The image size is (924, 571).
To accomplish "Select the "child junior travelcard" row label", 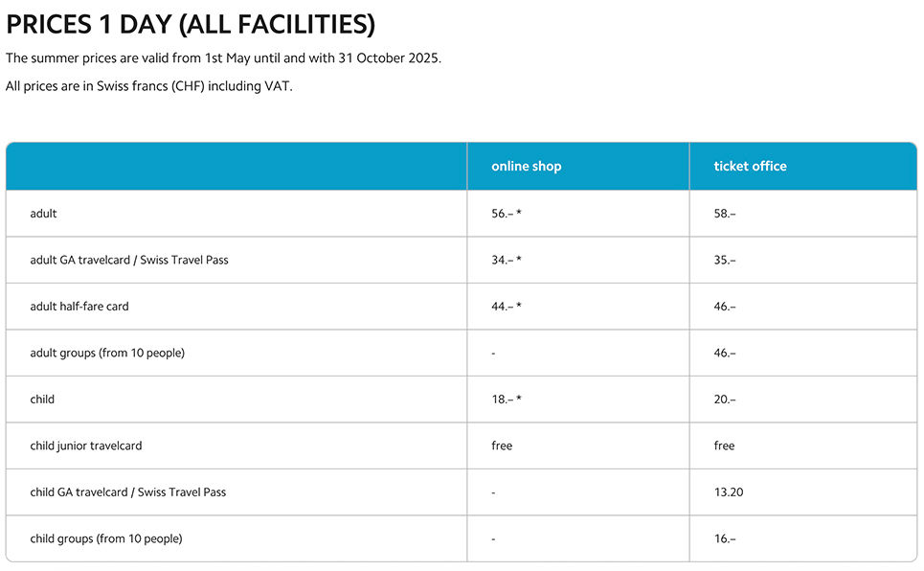I will (86, 445).
